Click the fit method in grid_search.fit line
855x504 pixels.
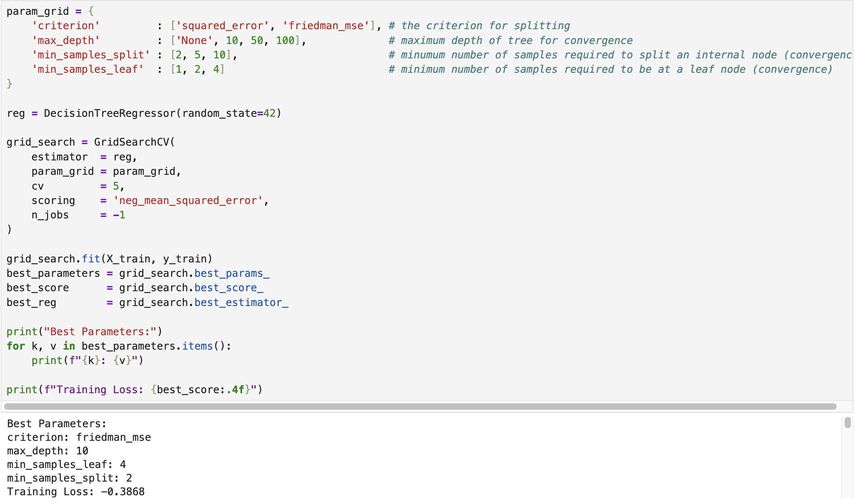tap(91, 259)
